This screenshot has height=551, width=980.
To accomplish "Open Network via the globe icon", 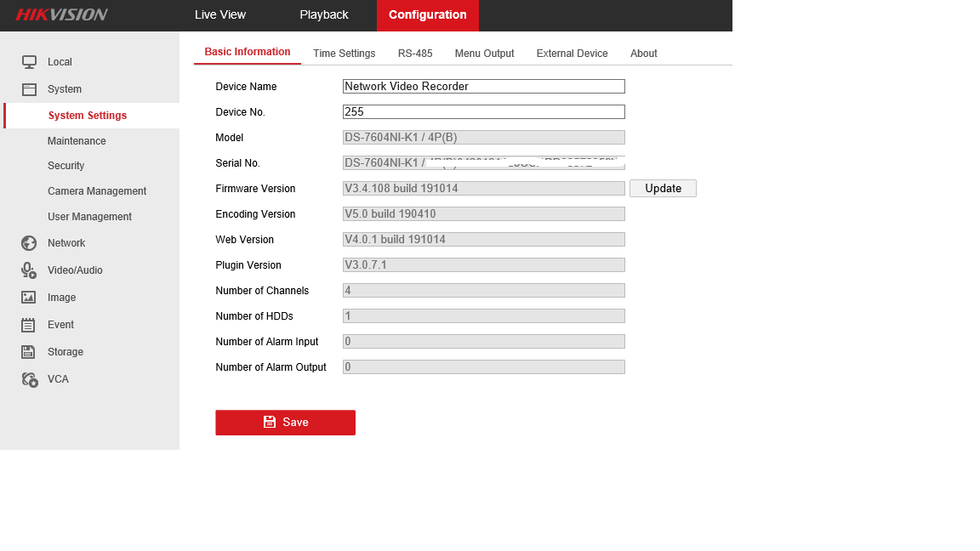I will coord(29,243).
